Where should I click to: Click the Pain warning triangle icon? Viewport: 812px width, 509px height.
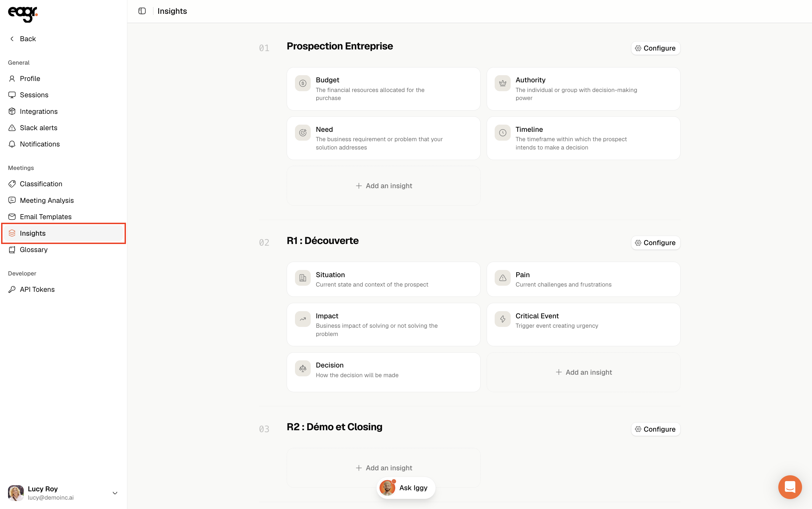click(x=503, y=278)
